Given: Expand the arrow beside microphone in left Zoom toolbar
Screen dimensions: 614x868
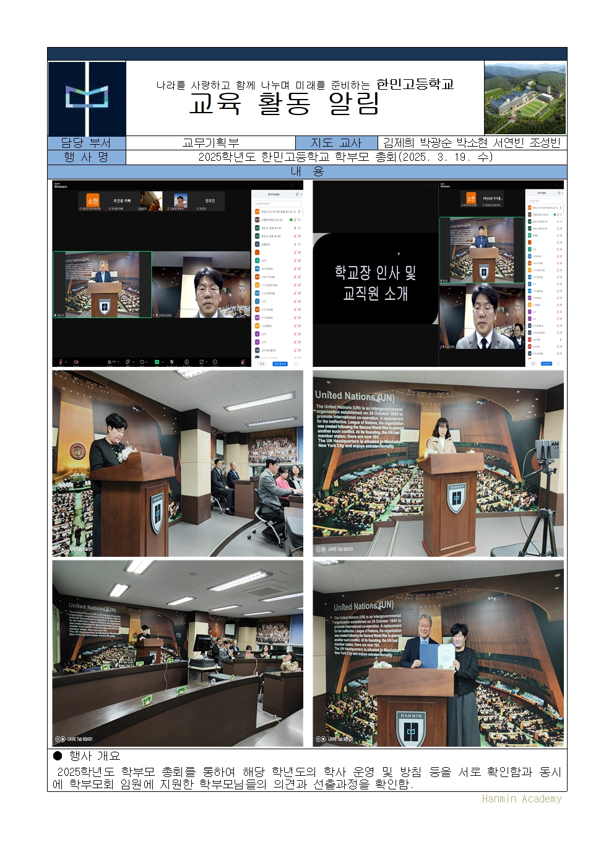Looking at the screenshot, I should [66, 361].
